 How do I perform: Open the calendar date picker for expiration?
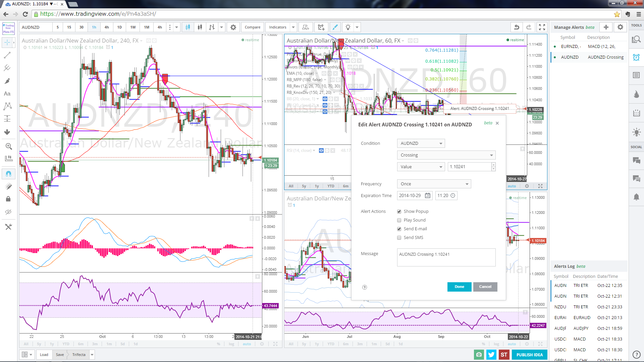[x=428, y=196]
